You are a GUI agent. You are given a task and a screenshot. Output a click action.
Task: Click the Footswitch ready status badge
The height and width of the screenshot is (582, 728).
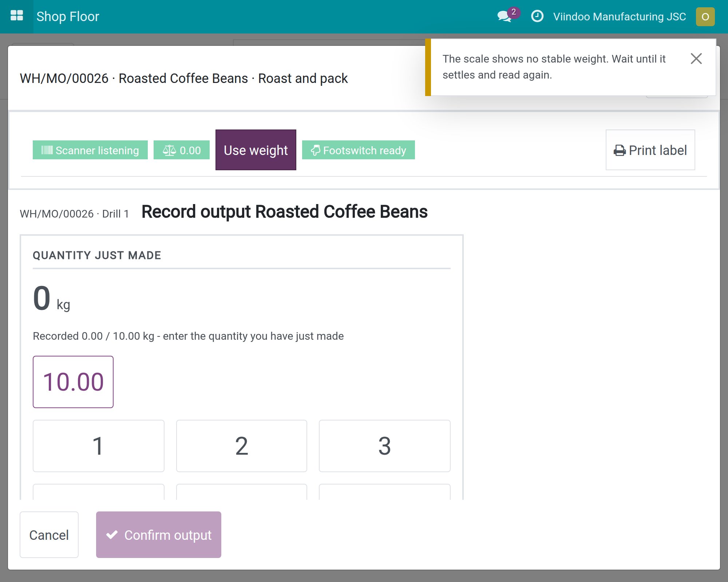359,150
